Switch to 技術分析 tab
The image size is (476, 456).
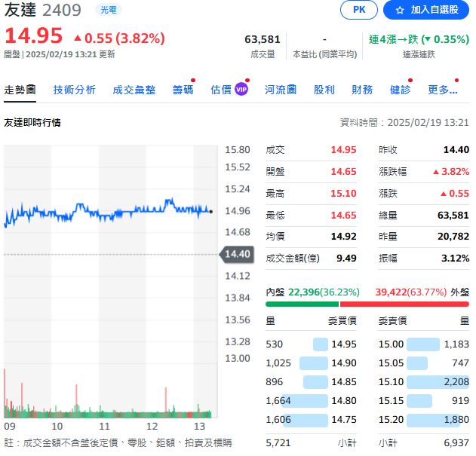(75, 90)
